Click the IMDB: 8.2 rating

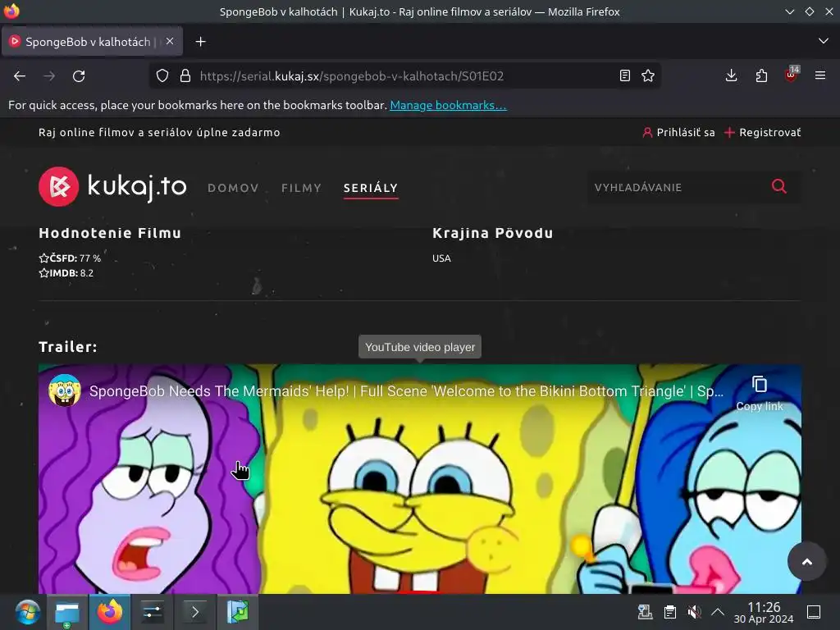pyautogui.click(x=66, y=273)
